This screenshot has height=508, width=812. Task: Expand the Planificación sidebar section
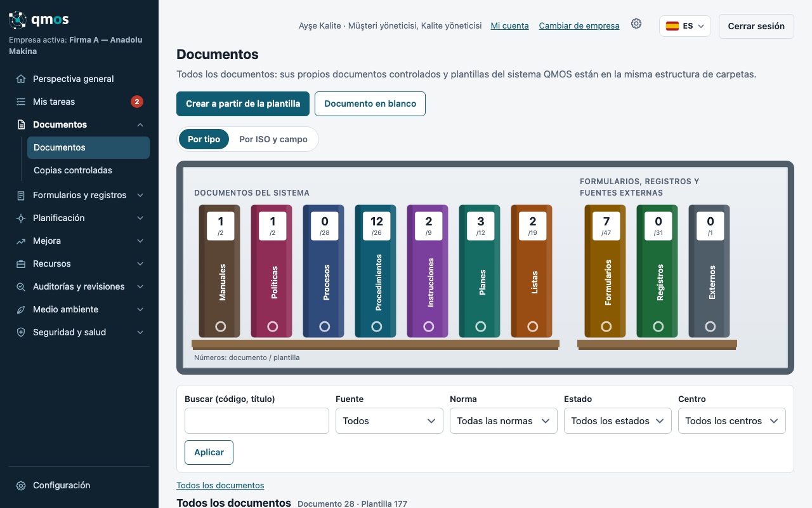[140, 218]
